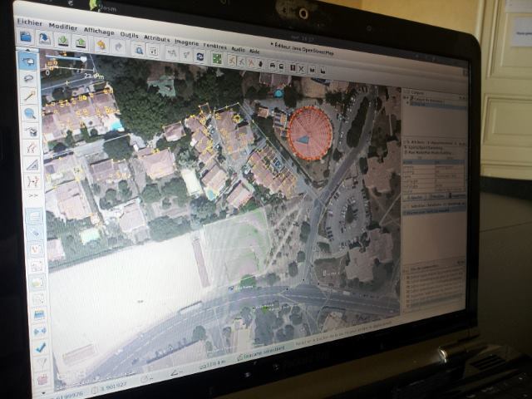Viewport: 532px width, 399px height.
Task: Open preferences from the toolbar icon
Action: [154, 52]
